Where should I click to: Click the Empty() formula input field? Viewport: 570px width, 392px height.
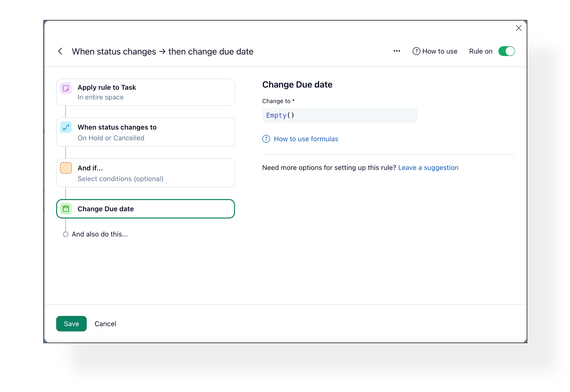(x=339, y=115)
